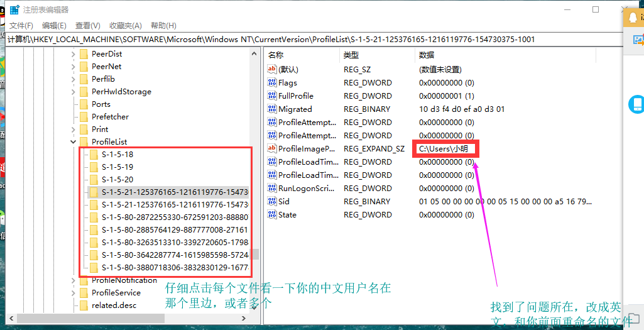The width and height of the screenshot is (644, 330).
Task: Collapse the ProfileList key
Action: [73, 142]
